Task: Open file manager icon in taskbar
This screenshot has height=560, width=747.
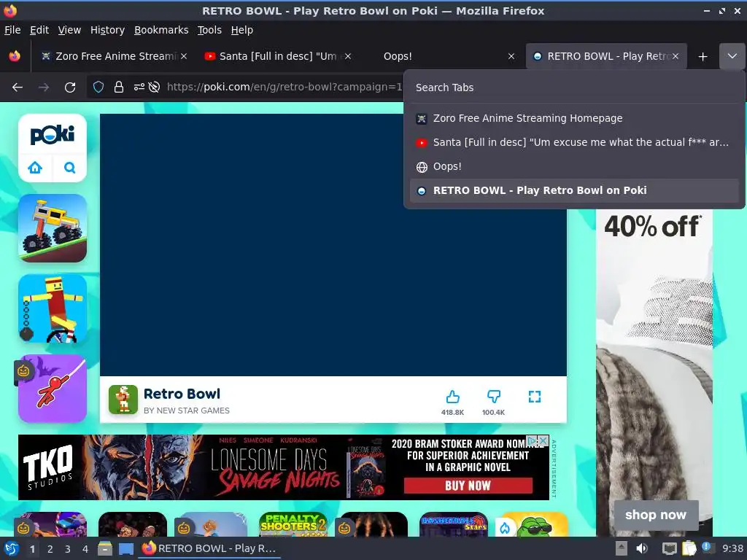Action: [x=104, y=548]
